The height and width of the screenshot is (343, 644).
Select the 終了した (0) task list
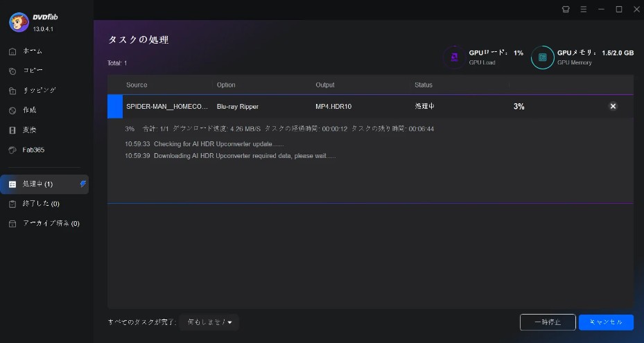pos(41,204)
